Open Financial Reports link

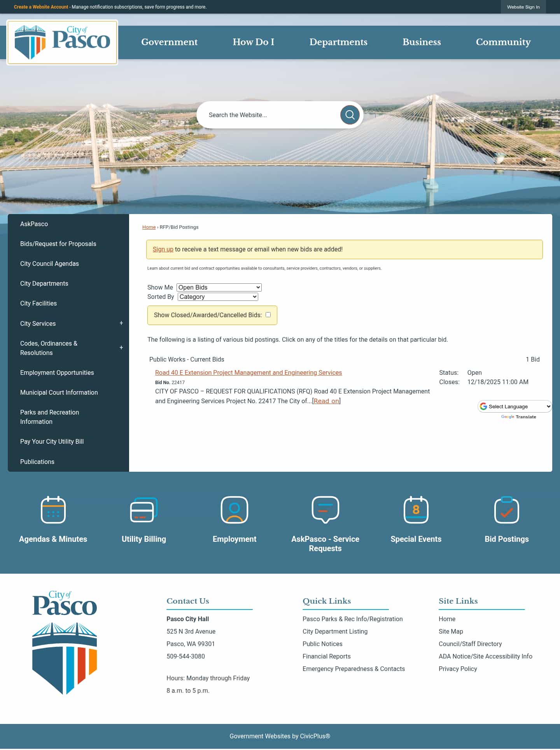coord(327,657)
